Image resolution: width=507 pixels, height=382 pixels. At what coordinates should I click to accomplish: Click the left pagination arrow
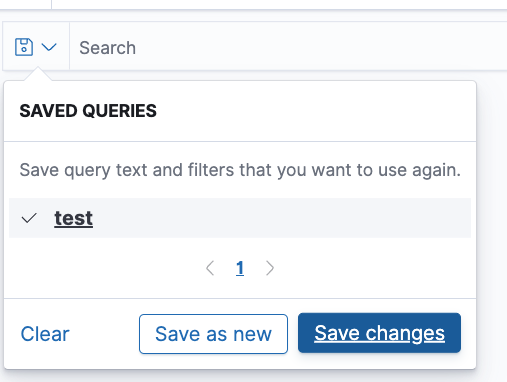tap(210, 268)
